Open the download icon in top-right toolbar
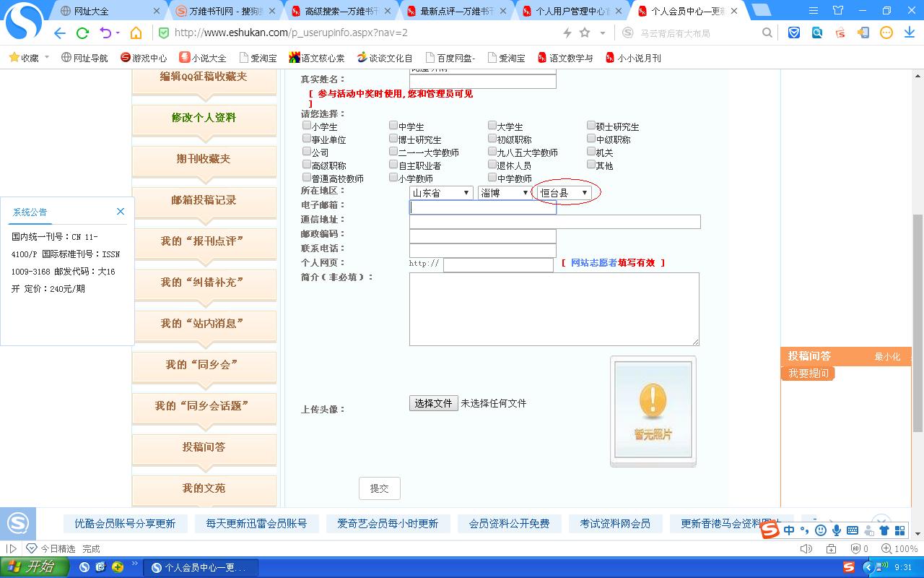 click(909, 33)
